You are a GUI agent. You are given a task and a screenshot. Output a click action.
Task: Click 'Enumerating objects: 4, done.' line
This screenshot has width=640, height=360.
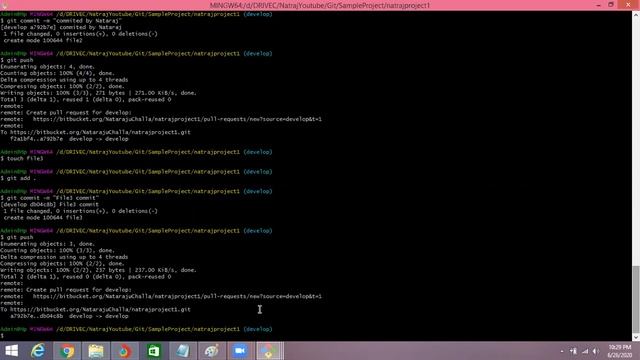pyautogui.click(x=47, y=67)
